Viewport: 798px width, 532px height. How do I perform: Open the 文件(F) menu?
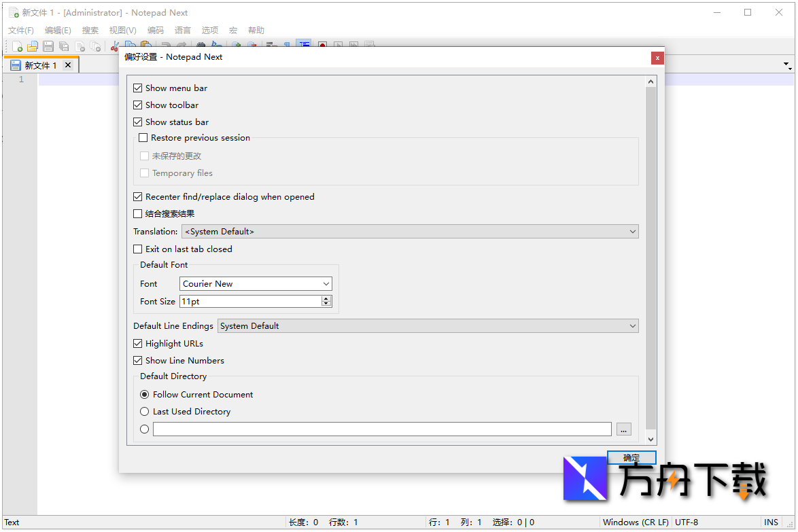click(x=21, y=31)
